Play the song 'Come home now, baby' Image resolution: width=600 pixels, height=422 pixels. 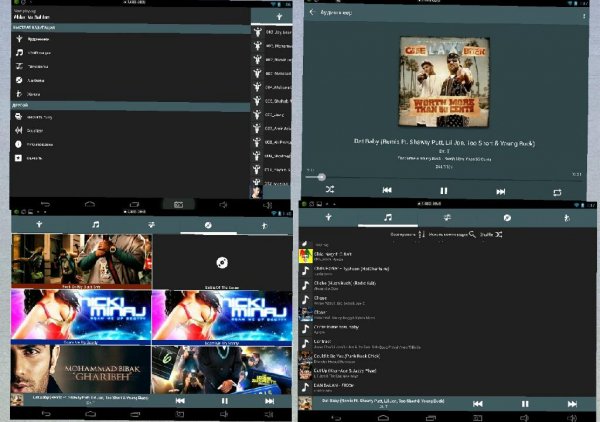pos(447,329)
